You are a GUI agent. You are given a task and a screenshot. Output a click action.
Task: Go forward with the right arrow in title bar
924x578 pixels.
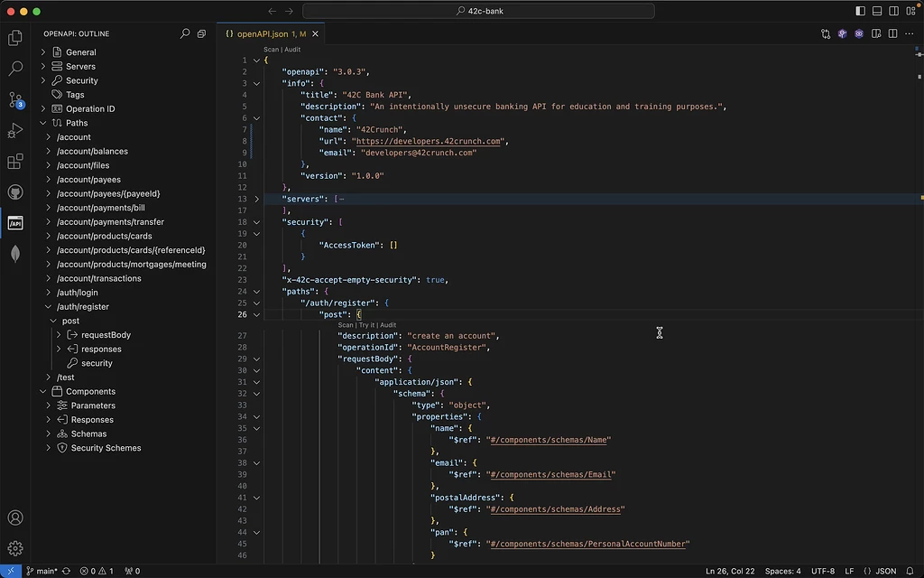tap(289, 11)
